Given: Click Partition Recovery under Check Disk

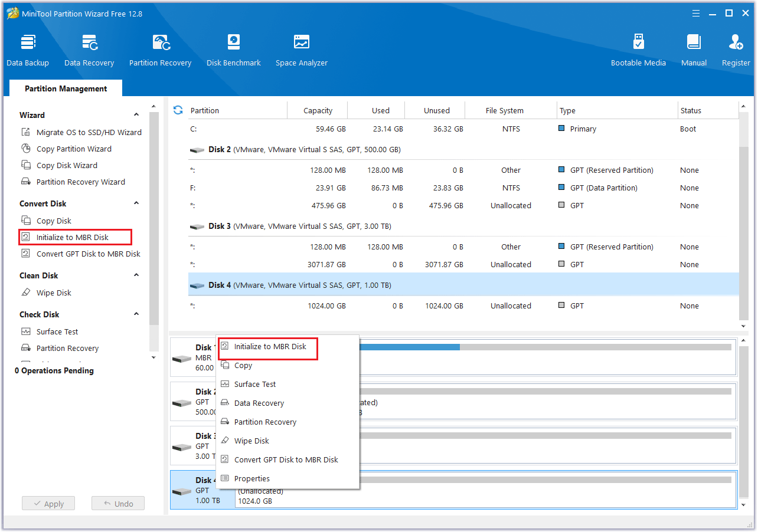Looking at the screenshot, I should click(60, 348).
